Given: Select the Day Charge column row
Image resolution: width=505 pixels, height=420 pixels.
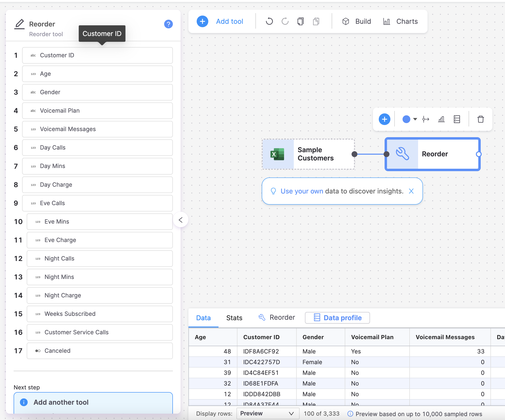Looking at the screenshot, I should pyautogui.click(x=97, y=185).
